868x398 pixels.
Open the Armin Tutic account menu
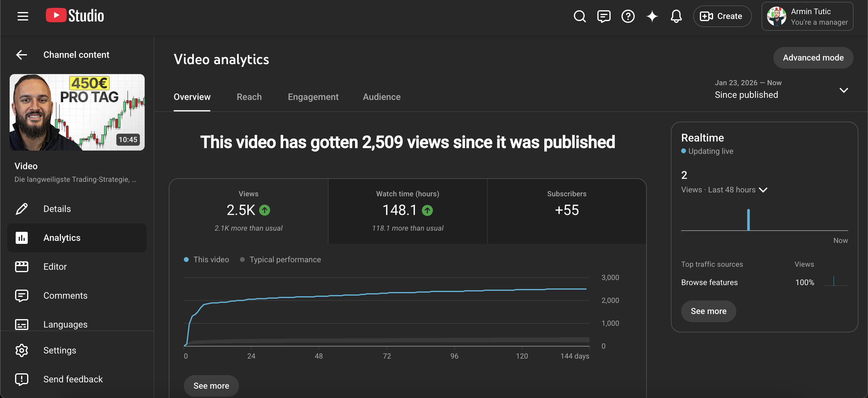pyautogui.click(x=807, y=16)
